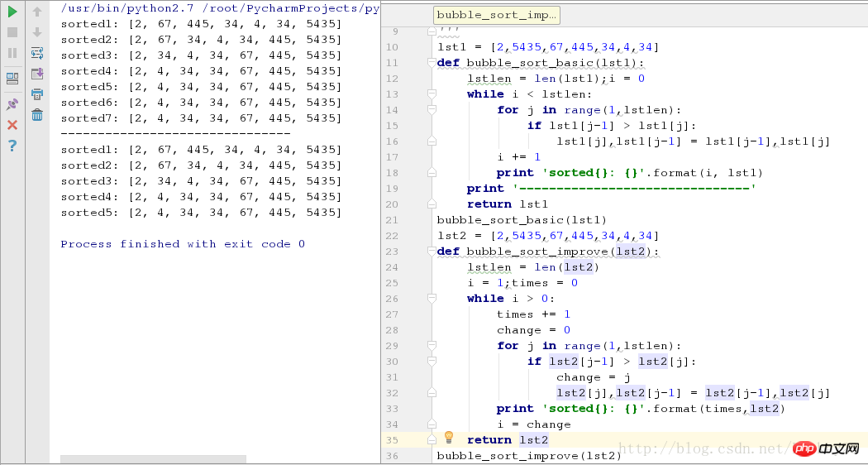Click the scroll to end console icon
Viewport: 868px width, 465px height.
click(37, 73)
